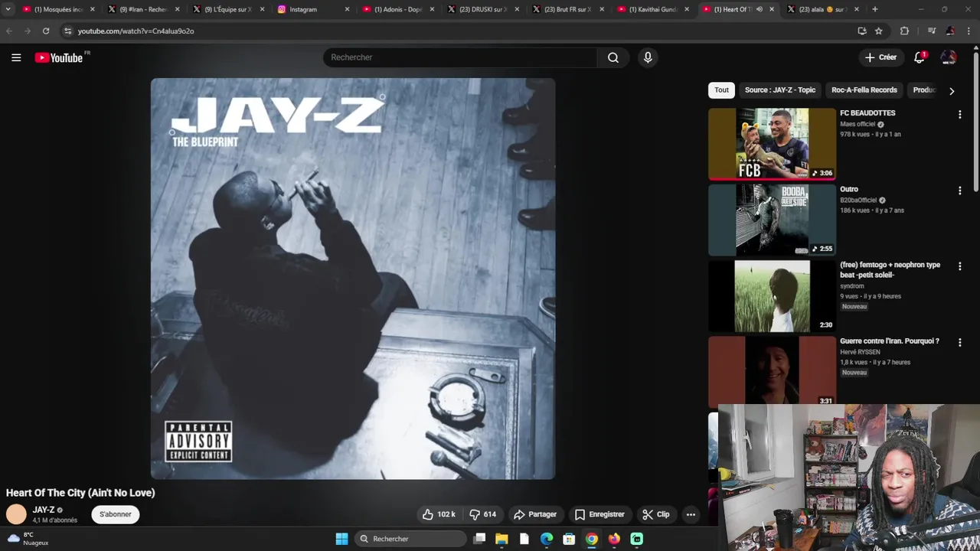Screen dimensions: 980x551
Task: Reload the page in Chrome
Action: click(46, 31)
